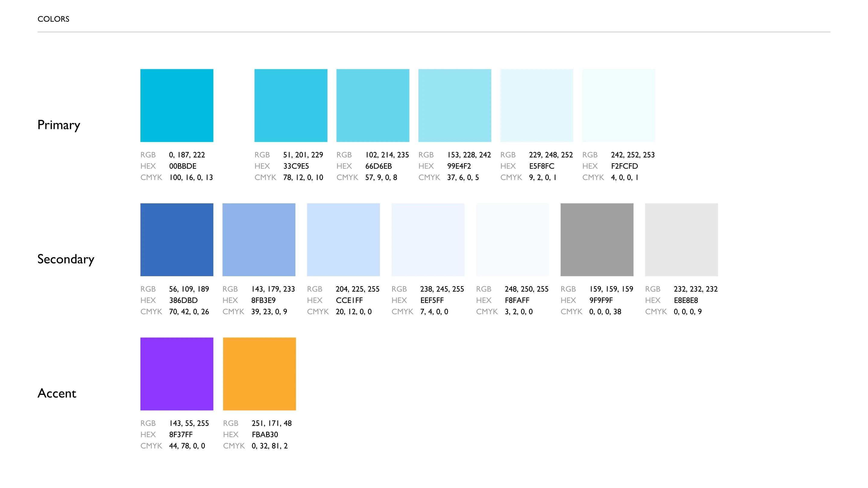Screen dimensions: 868x488
Task: Select the Primary row label
Action: coord(59,125)
